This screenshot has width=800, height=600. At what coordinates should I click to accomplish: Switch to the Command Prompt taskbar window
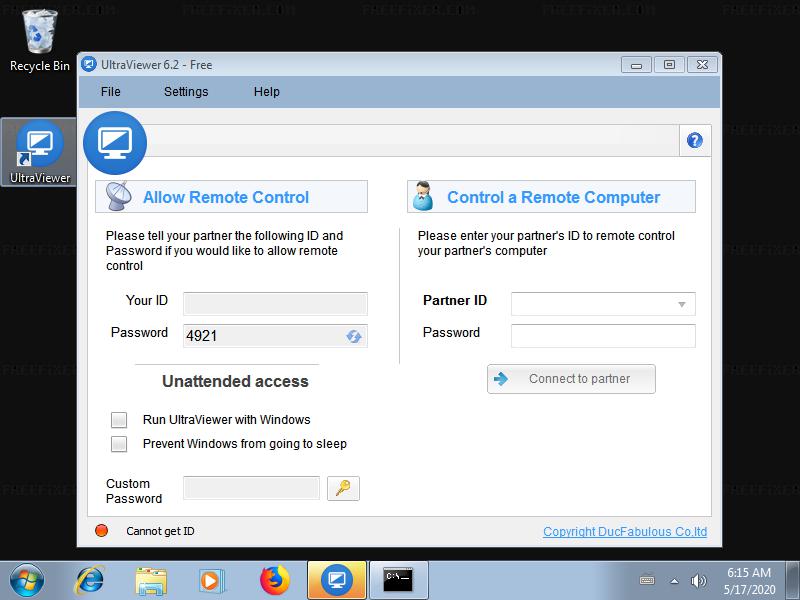pyautogui.click(x=398, y=580)
